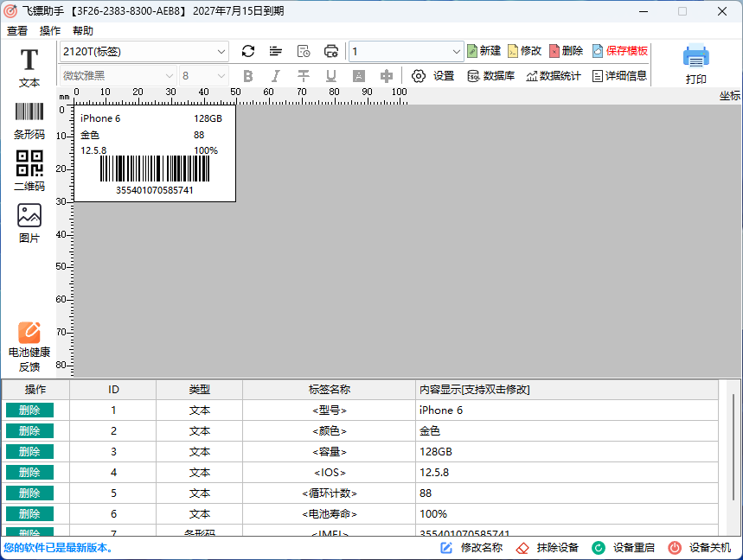Select the barcode on the label canvas
The image size is (743, 560).
tap(155, 169)
